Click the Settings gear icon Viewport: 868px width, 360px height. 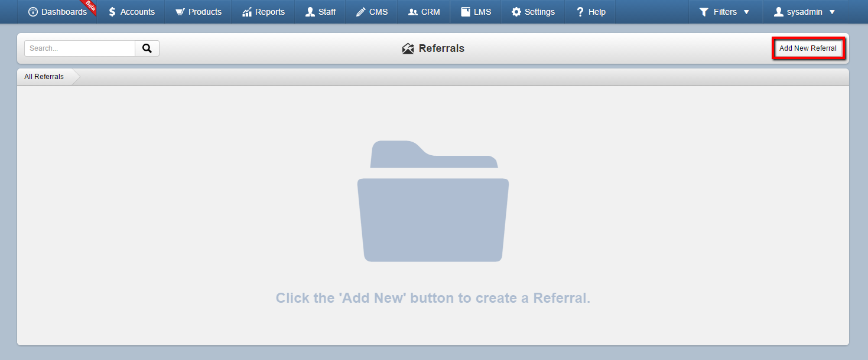[516, 12]
